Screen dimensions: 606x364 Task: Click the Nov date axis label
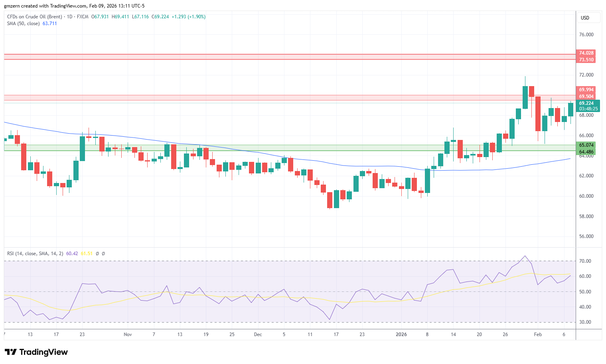128,334
